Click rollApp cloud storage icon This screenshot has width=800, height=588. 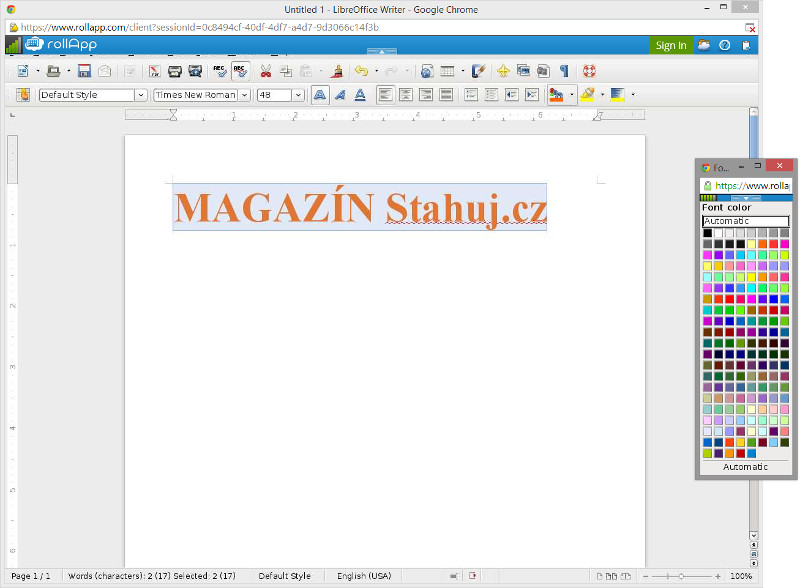[x=704, y=45]
